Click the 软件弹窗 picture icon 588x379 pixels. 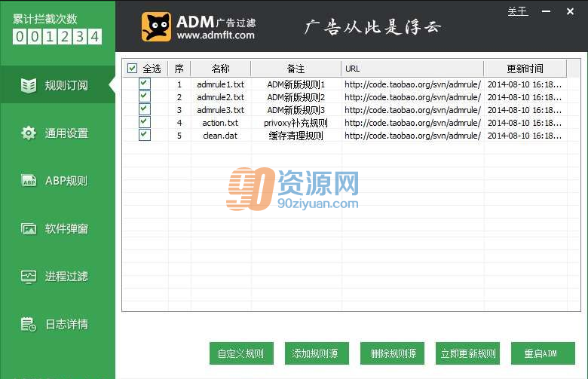click(x=29, y=228)
